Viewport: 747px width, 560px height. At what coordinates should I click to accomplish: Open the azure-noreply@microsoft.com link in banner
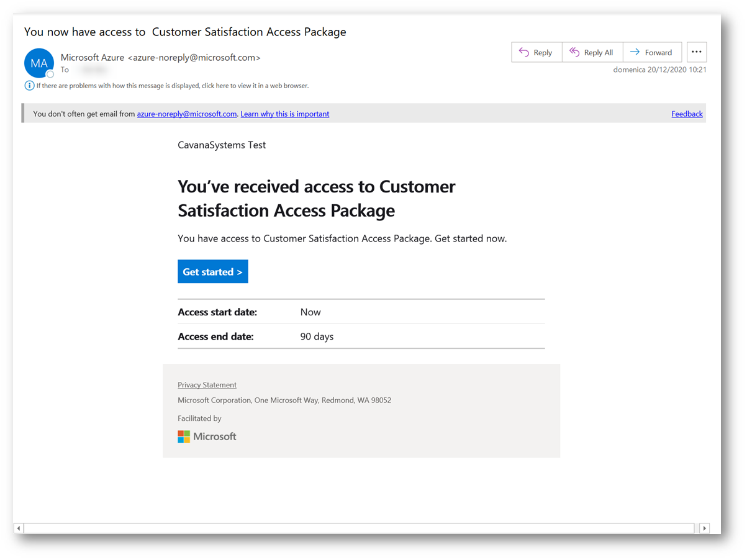pyautogui.click(x=187, y=114)
